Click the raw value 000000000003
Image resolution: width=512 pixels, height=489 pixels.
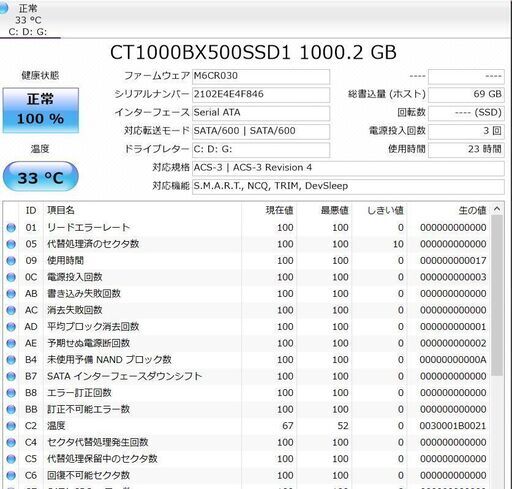pos(453,277)
